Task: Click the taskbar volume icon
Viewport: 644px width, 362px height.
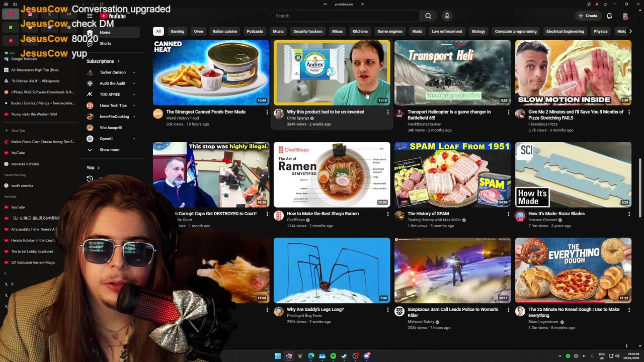Action: (617, 356)
